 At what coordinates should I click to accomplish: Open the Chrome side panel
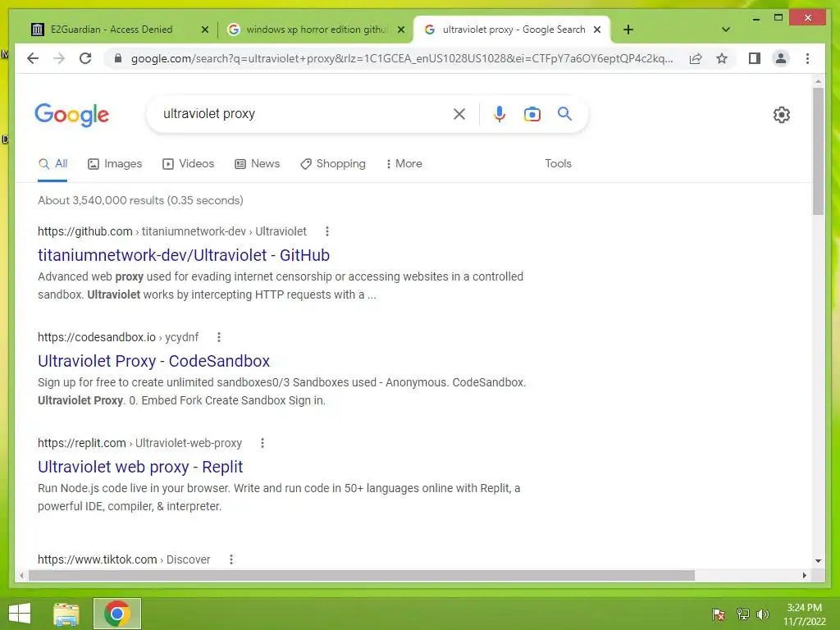(x=755, y=58)
